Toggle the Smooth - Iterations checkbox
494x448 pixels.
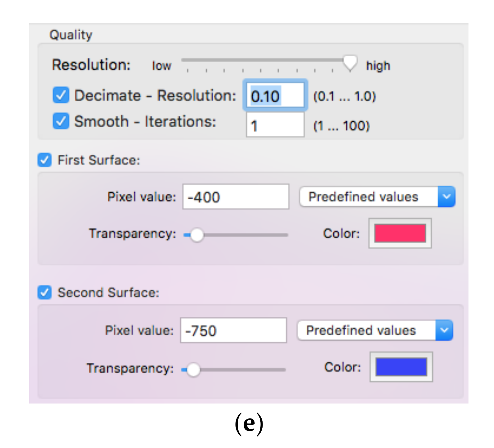pyautogui.click(x=61, y=121)
